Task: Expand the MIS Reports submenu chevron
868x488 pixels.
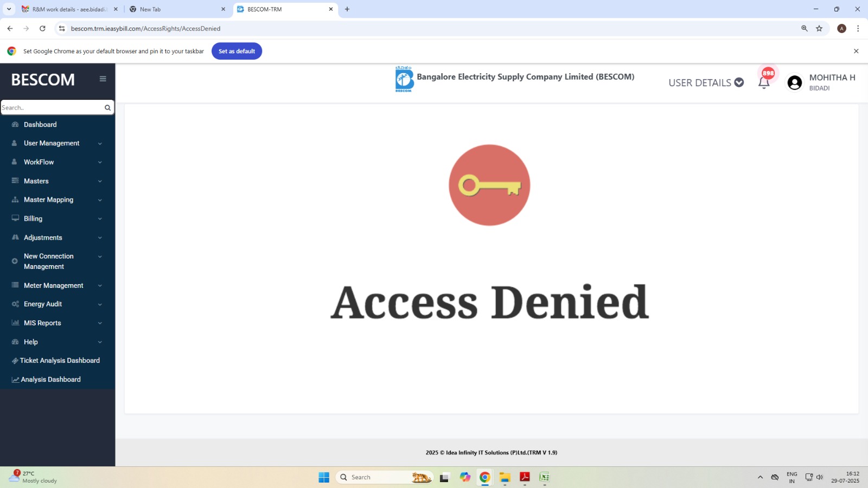Action: pyautogui.click(x=100, y=323)
